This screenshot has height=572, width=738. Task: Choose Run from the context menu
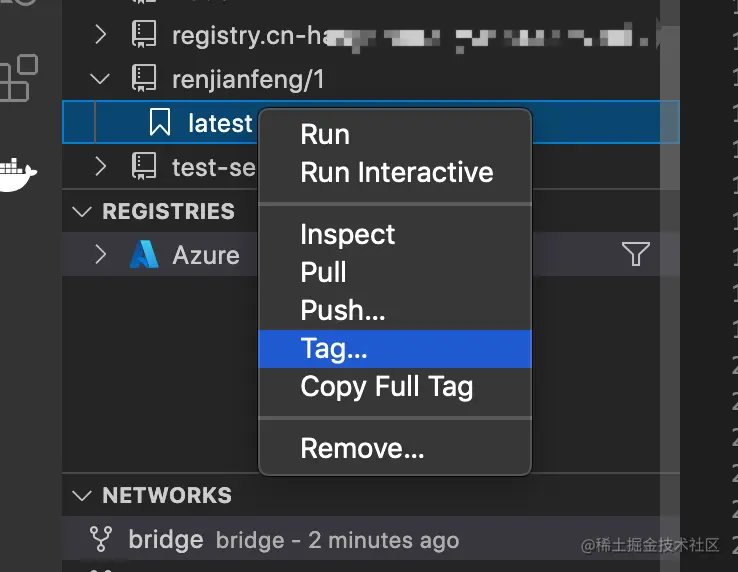pyautogui.click(x=325, y=135)
